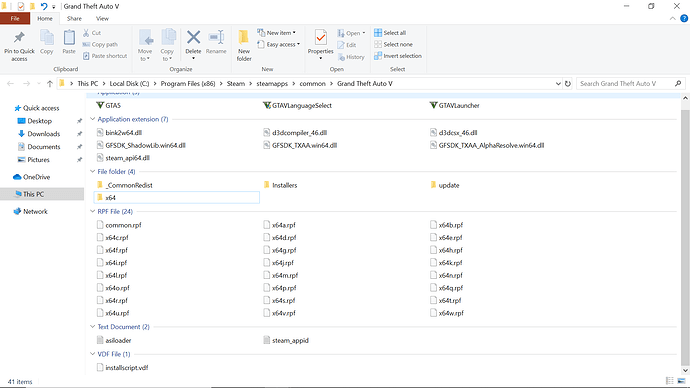Open the address bar history dropdown
Viewport: 690px width, 388px height.
(x=558, y=84)
